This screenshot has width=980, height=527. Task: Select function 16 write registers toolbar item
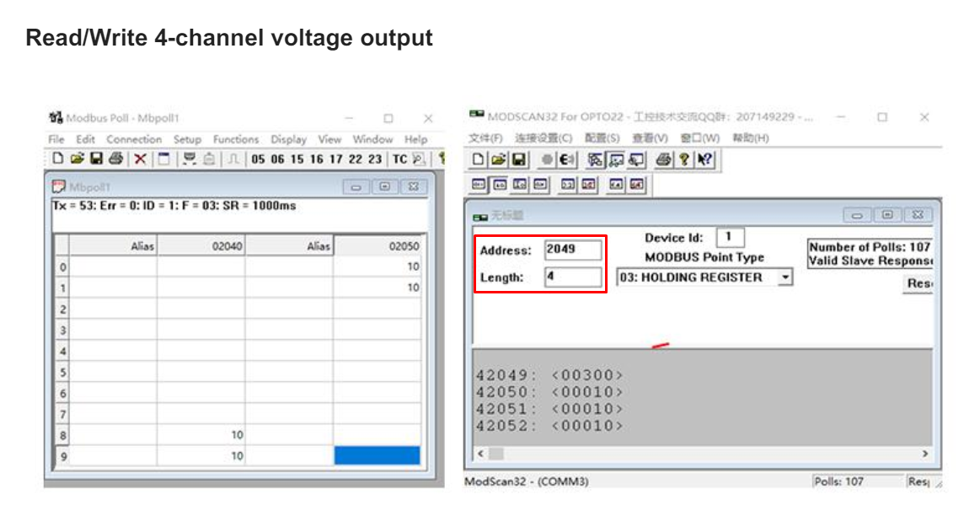tap(317, 159)
